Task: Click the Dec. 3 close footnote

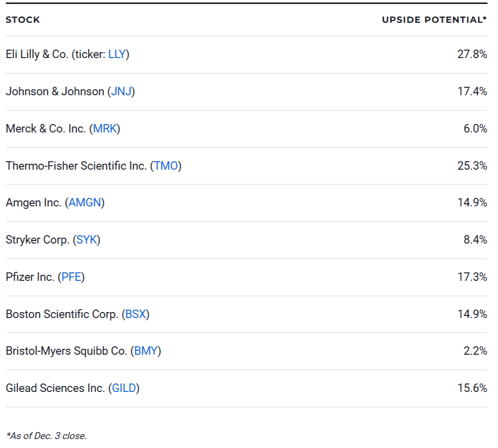Action: point(47,436)
